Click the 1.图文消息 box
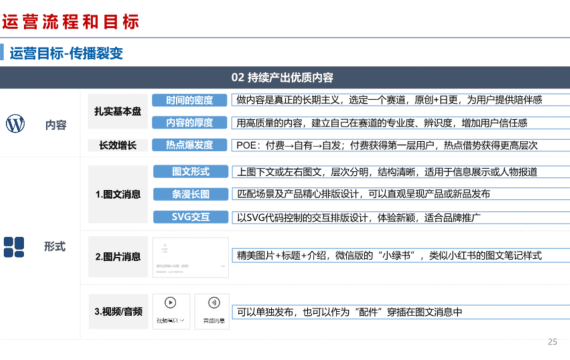This screenshot has height=360, width=570. [118, 194]
